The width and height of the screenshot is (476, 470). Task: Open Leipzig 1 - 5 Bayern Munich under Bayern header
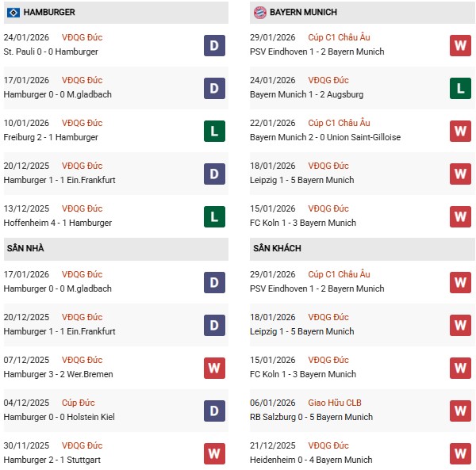point(301,180)
